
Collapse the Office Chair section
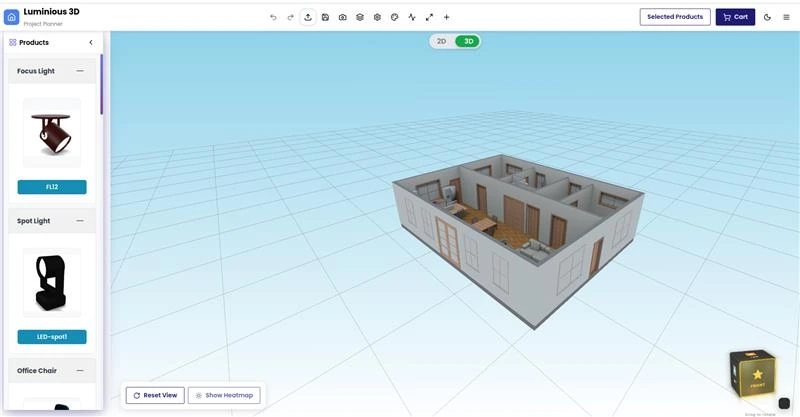(80, 371)
